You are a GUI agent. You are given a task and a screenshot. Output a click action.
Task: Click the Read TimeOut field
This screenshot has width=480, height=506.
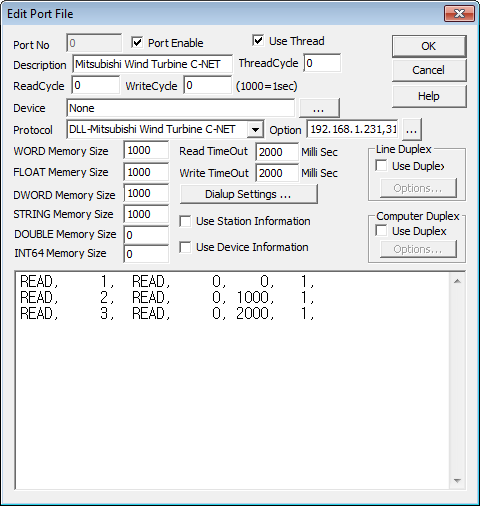pos(277,152)
